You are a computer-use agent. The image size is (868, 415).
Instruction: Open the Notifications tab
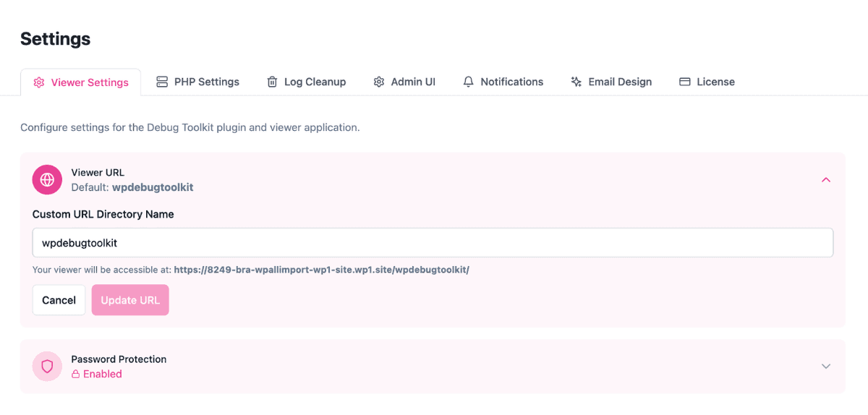pyautogui.click(x=503, y=82)
